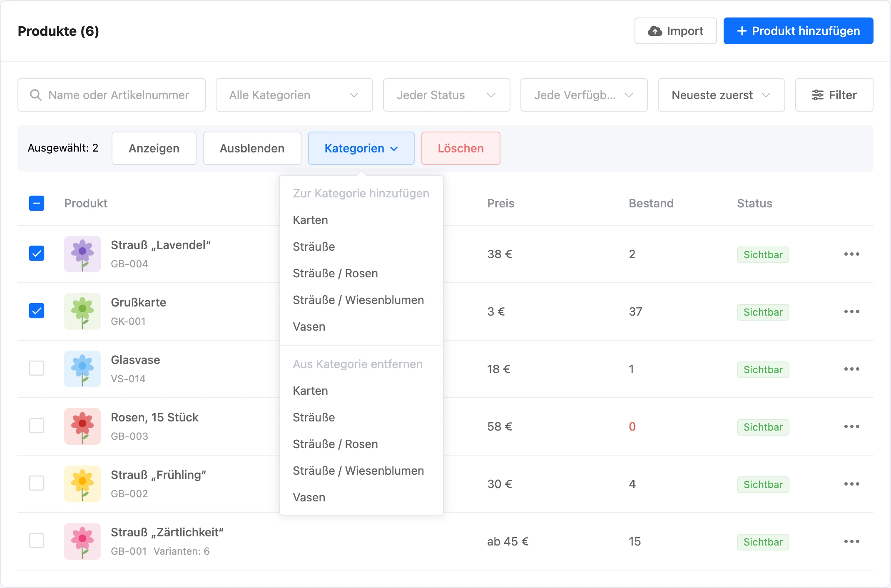Click the plus icon on Produkt hinzufügen
Screen dimensions: 891x588
[742, 31]
